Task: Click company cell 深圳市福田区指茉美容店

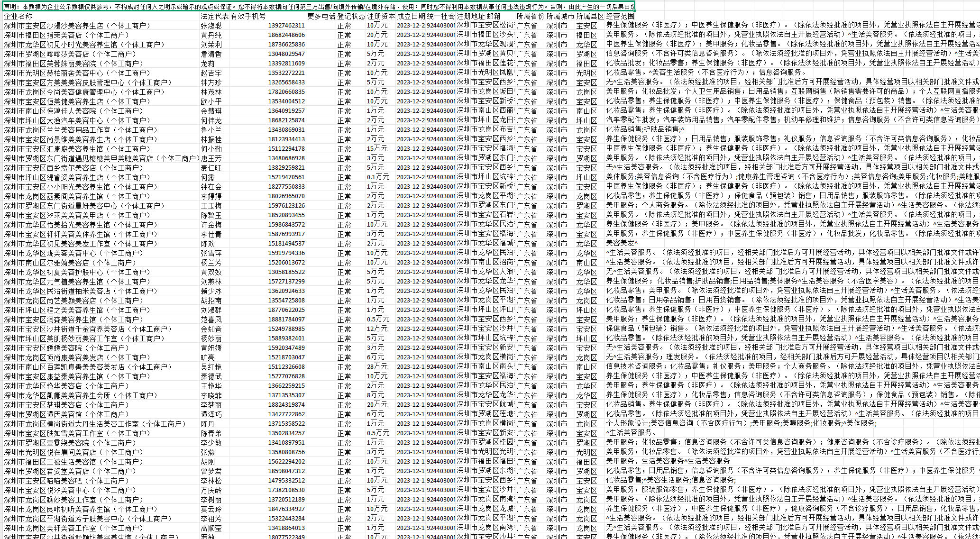Action: tap(66, 35)
